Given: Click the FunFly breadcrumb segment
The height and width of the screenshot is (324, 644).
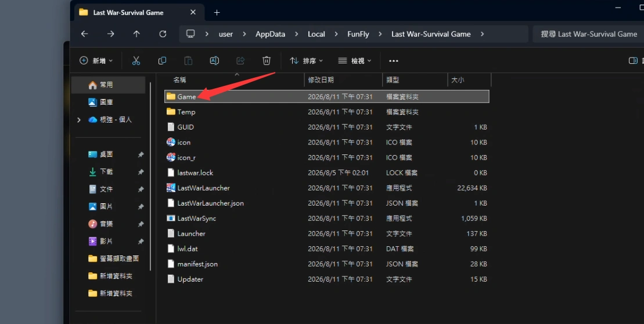Looking at the screenshot, I should [x=358, y=34].
